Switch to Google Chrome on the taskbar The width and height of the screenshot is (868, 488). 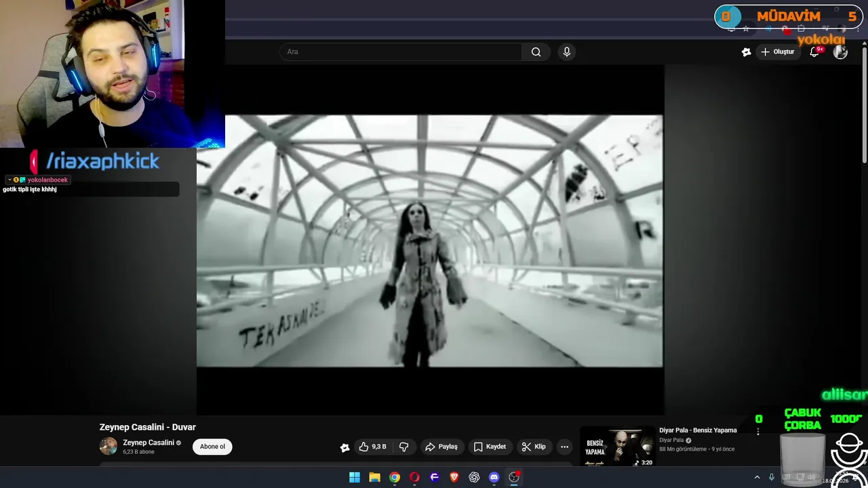pyautogui.click(x=395, y=477)
